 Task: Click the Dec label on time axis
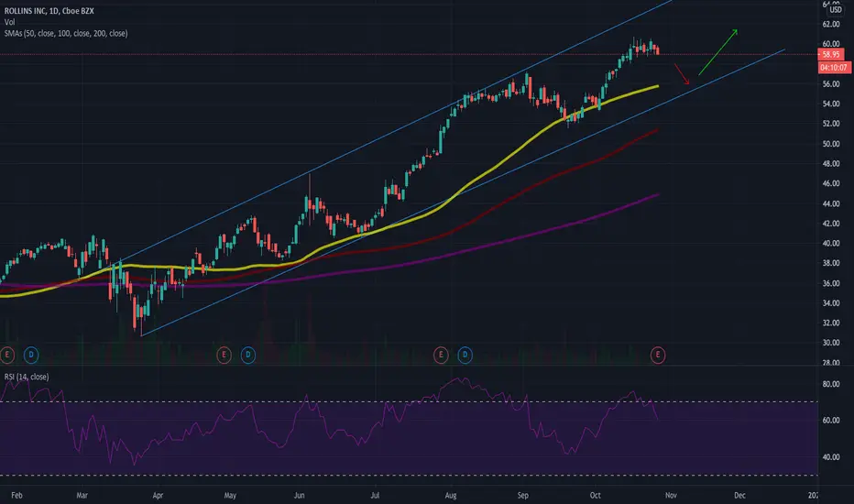739,495
